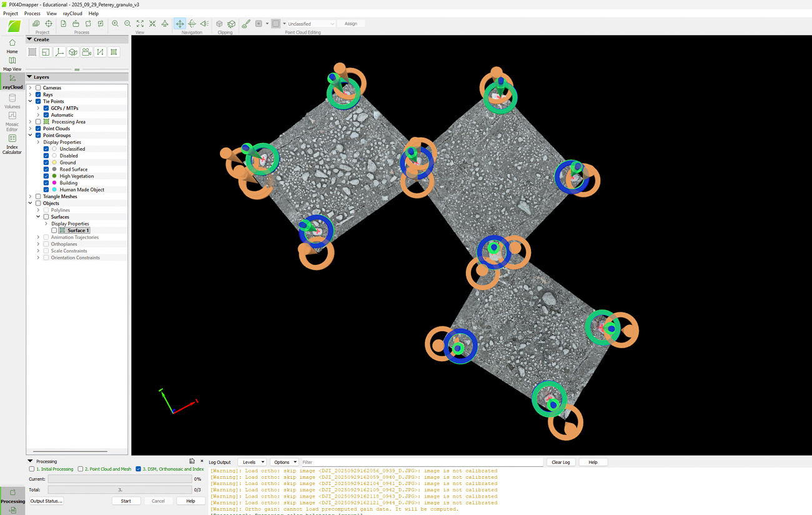812x515 pixels.
Task: Click the Focus on Selection icon
Action: coord(152,24)
